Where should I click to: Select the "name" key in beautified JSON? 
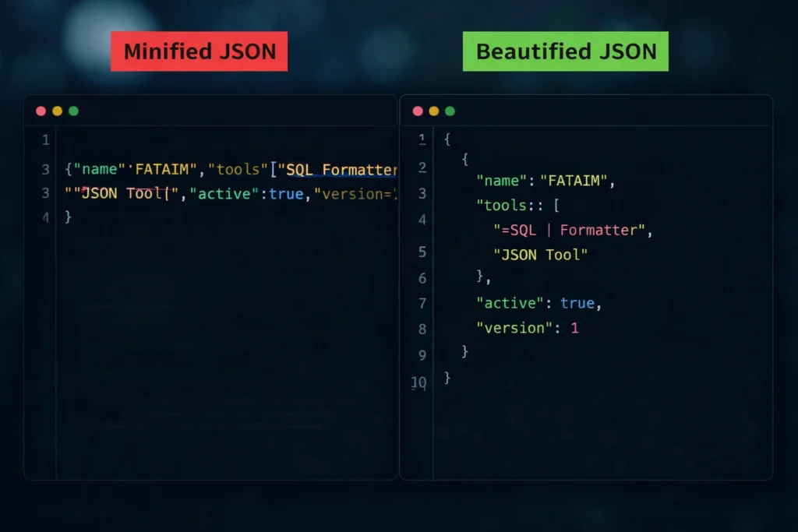500,181
